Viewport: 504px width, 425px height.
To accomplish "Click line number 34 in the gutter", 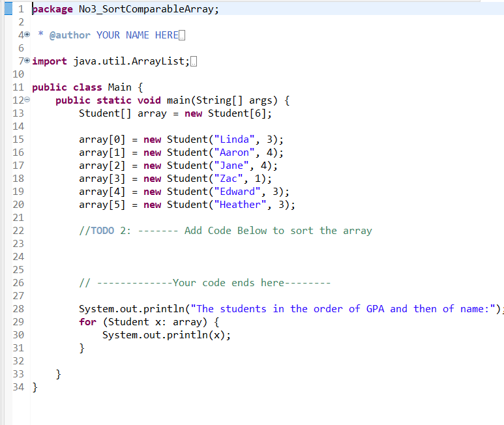I will [18, 387].
